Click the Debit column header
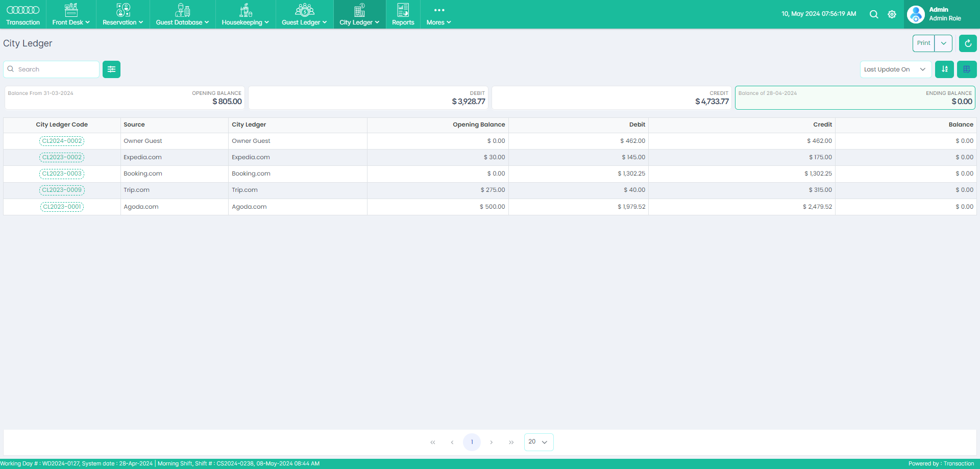The image size is (980, 469). click(x=578, y=125)
